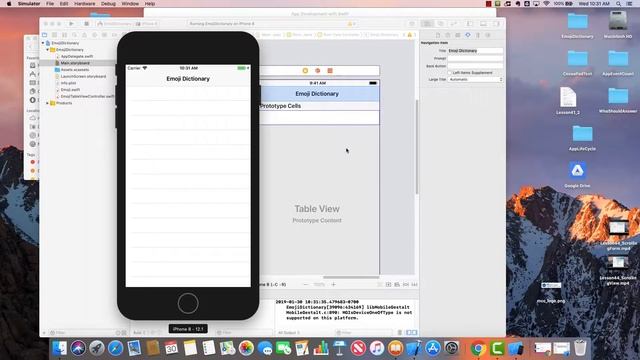Click the Stop button in Xcode toolbar
The image size is (640, 360).
point(87,24)
